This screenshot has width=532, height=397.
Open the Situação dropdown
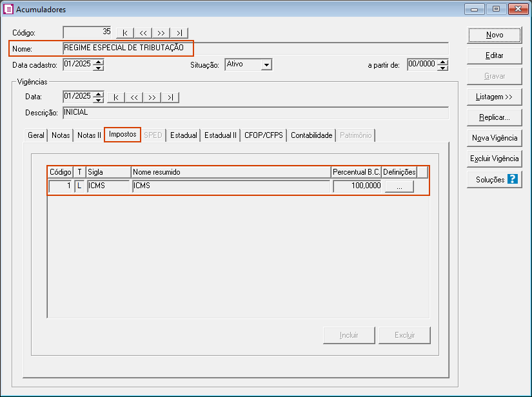pos(266,64)
